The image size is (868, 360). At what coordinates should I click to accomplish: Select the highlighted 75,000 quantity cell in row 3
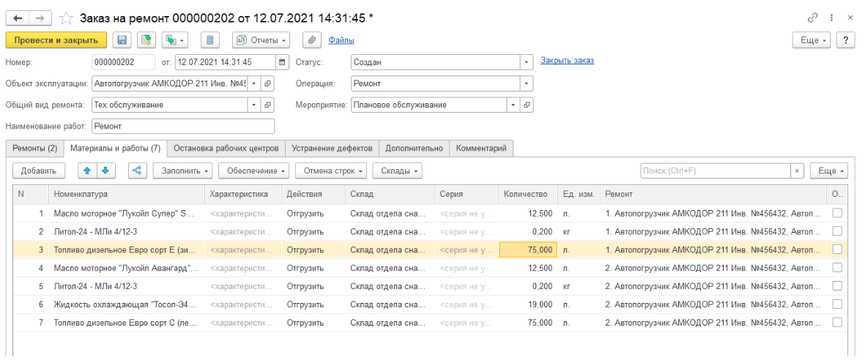(528, 250)
